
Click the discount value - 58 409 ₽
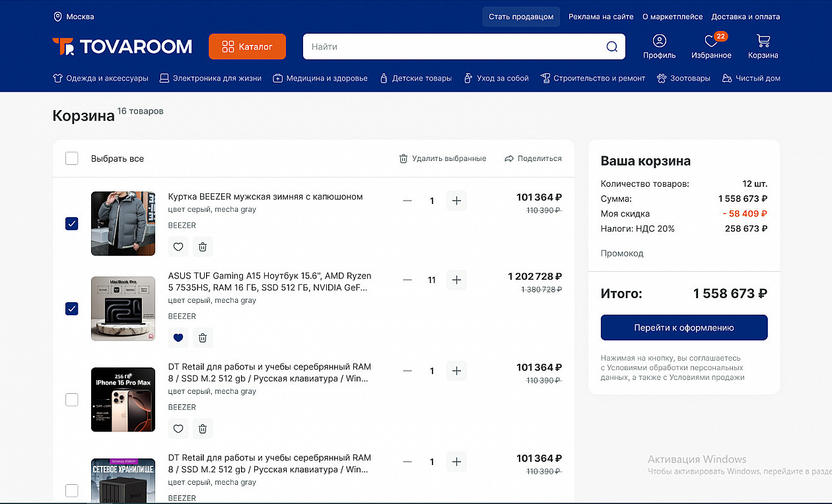coord(744,214)
